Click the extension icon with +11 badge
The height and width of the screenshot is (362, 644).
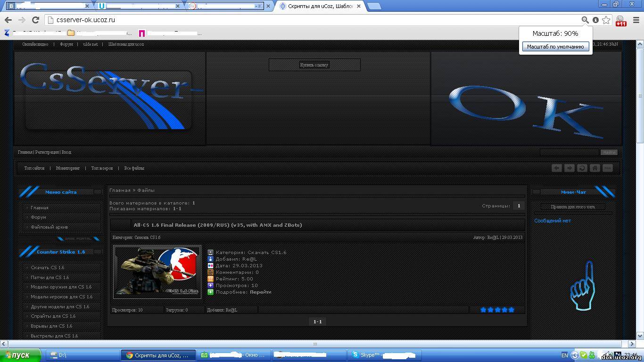click(620, 21)
